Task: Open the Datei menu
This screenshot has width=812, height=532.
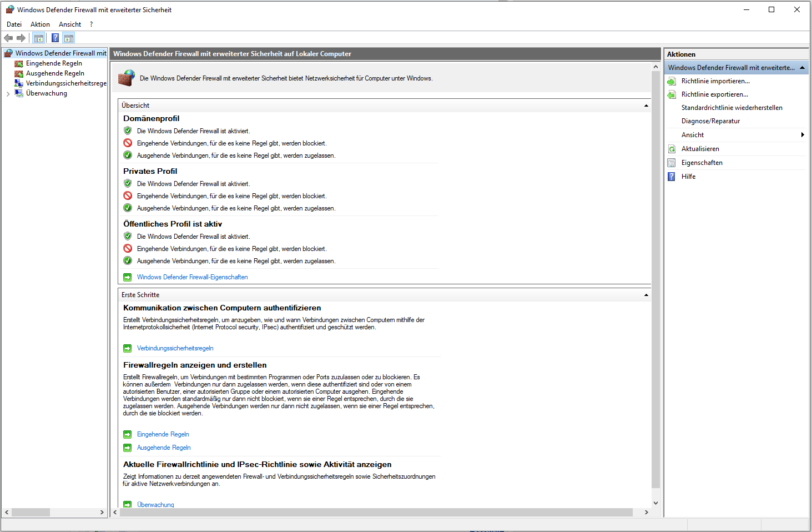Action: 14,24
